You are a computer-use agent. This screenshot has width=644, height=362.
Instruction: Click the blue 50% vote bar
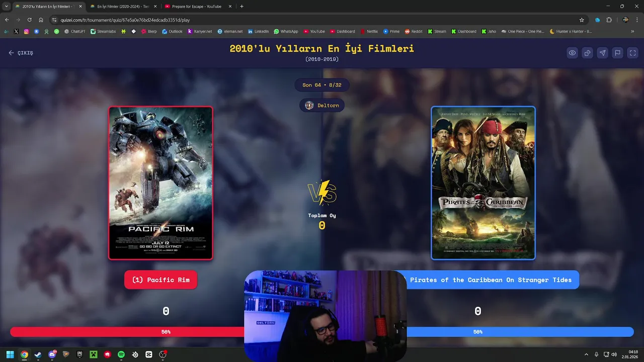(520, 332)
